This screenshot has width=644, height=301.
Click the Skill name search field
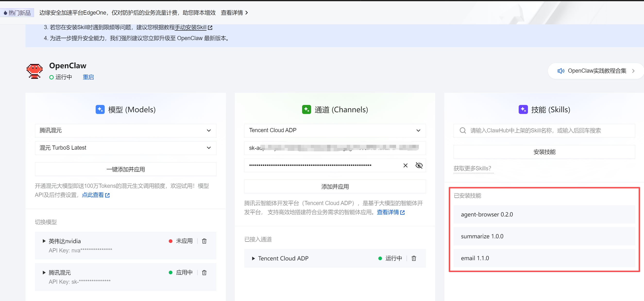coord(544,131)
